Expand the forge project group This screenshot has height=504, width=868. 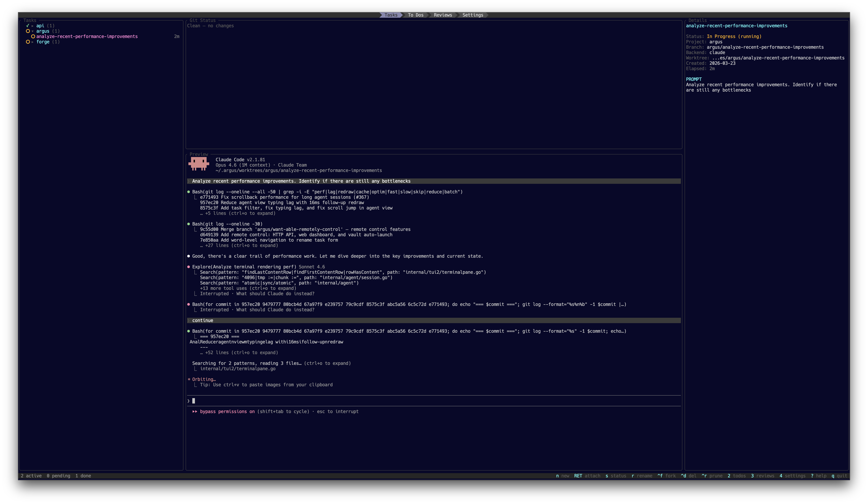pyautogui.click(x=33, y=42)
